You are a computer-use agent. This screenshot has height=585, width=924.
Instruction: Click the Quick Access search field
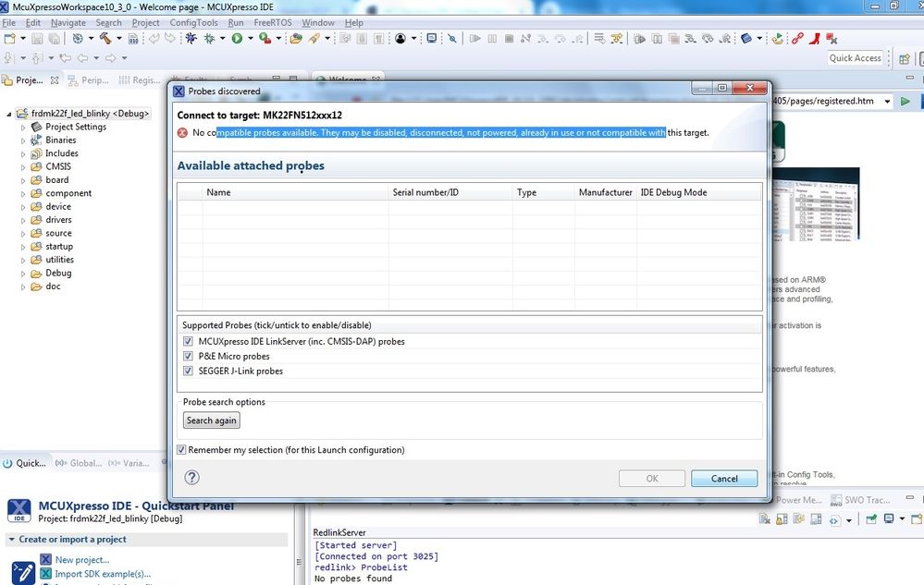tap(855, 57)
